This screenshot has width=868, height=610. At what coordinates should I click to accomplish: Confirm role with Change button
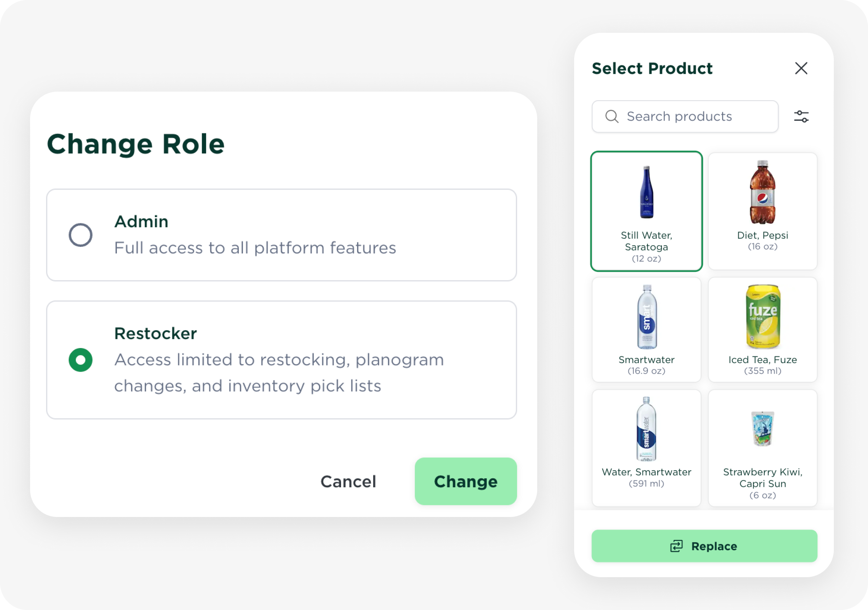click(x=465, y=481)
